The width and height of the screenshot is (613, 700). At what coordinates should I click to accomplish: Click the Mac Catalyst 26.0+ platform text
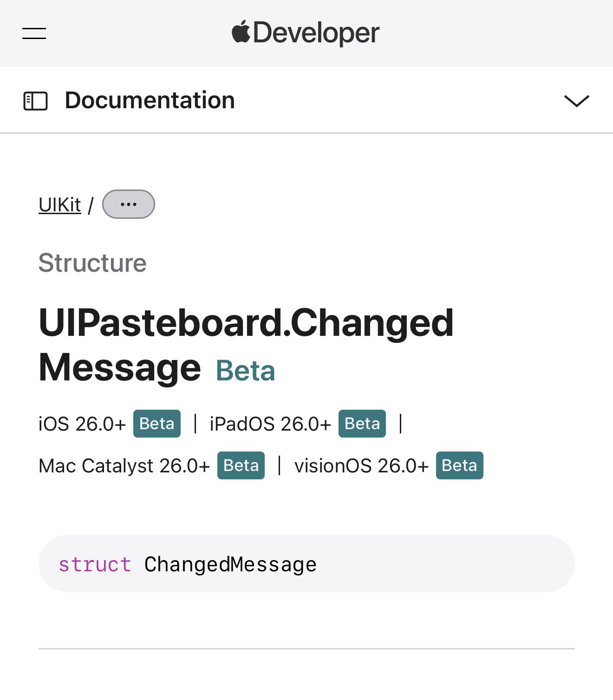[x=124, y=466]
